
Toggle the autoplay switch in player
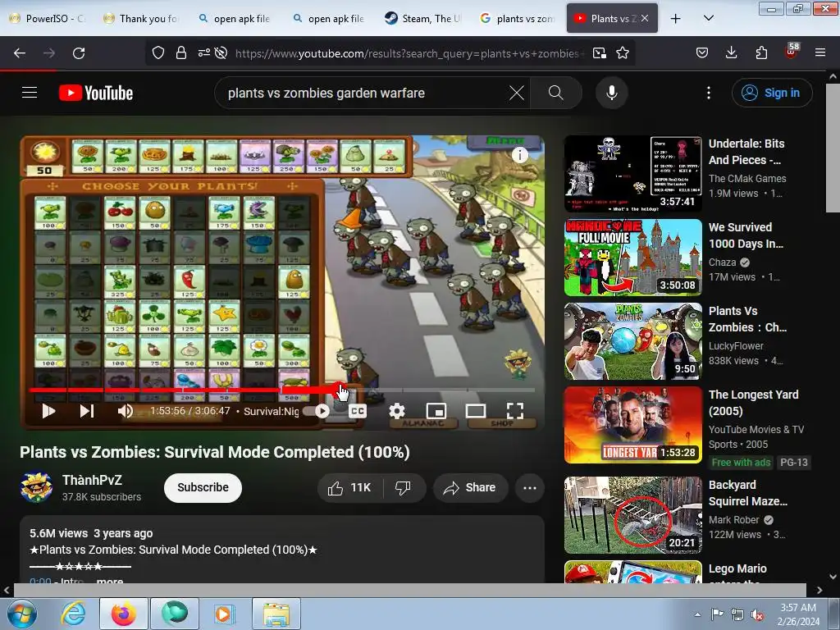317,411
